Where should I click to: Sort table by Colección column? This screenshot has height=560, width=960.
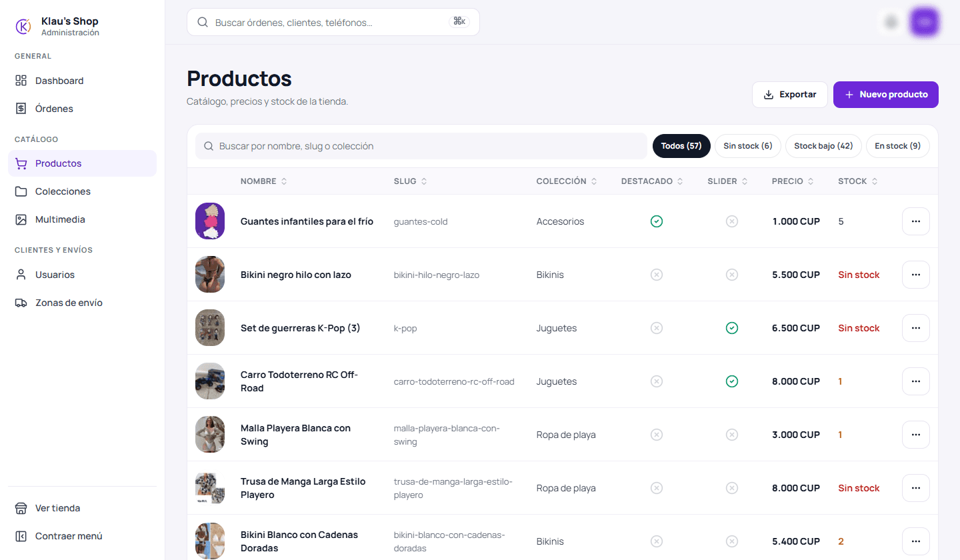567,181
